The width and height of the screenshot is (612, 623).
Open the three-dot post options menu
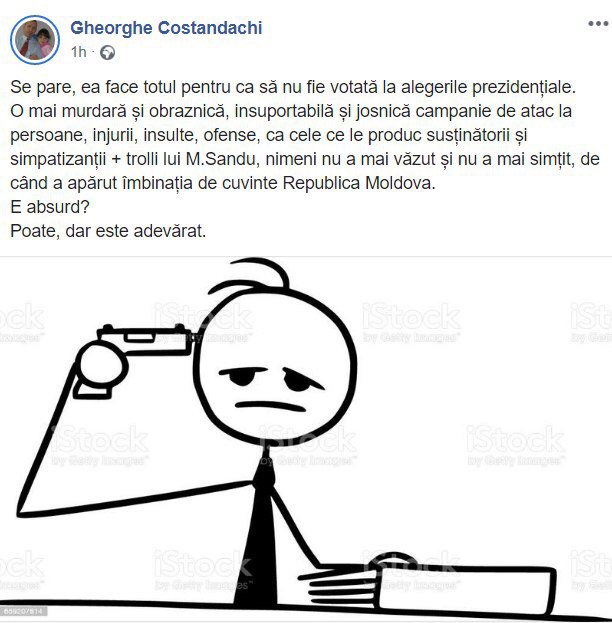point(598,24)
